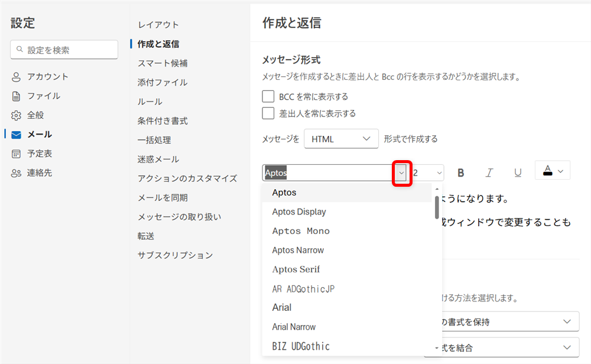Click the person icon beside アカウント
Image resolution: width=591 pixels, height=364 pixels.
(x=16, y=77)
